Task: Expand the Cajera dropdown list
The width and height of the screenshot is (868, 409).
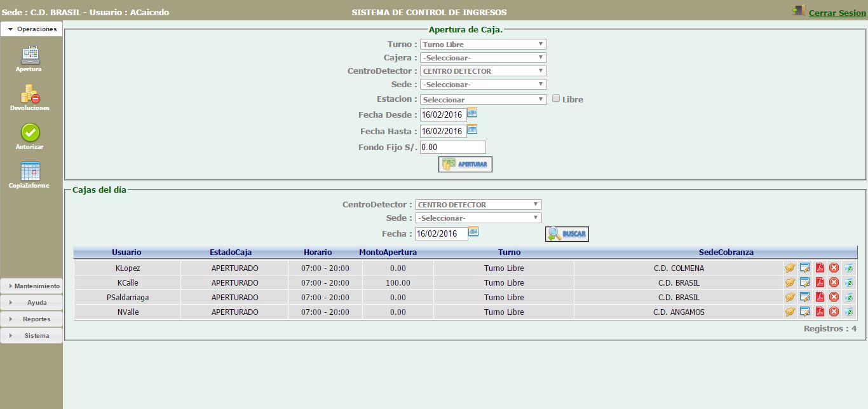Action: 483,58
